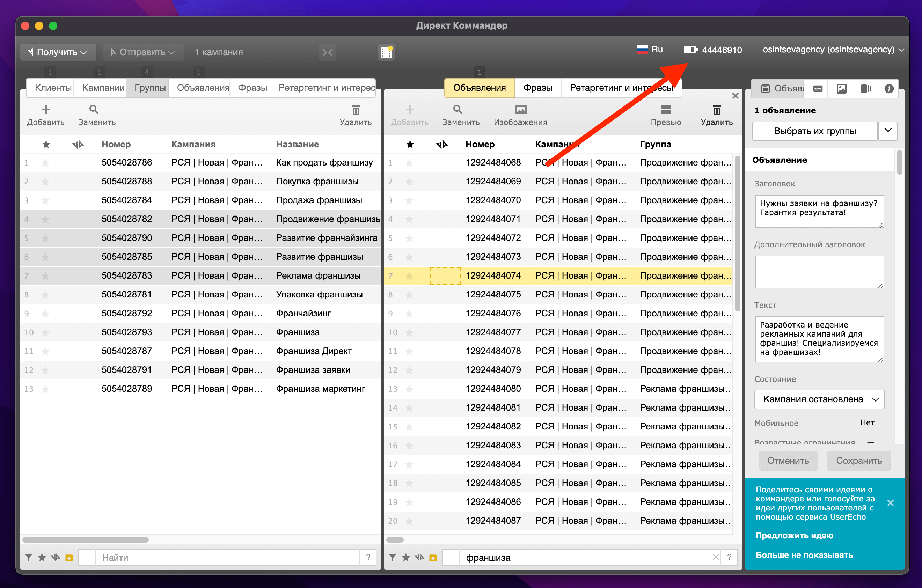The image size is (922, 588).
Task: Click filter funnel icon under groups list
Action: 29,558
